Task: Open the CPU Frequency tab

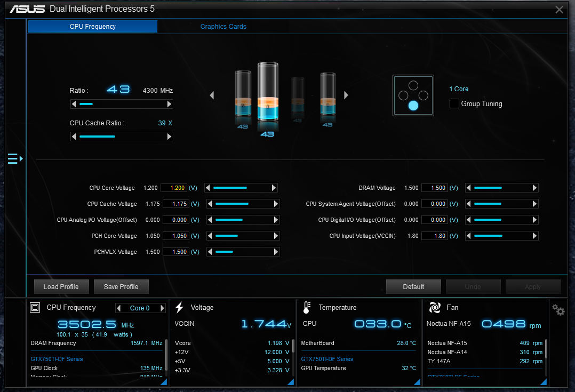Action: pyautogui.click(x=93, y=27)
